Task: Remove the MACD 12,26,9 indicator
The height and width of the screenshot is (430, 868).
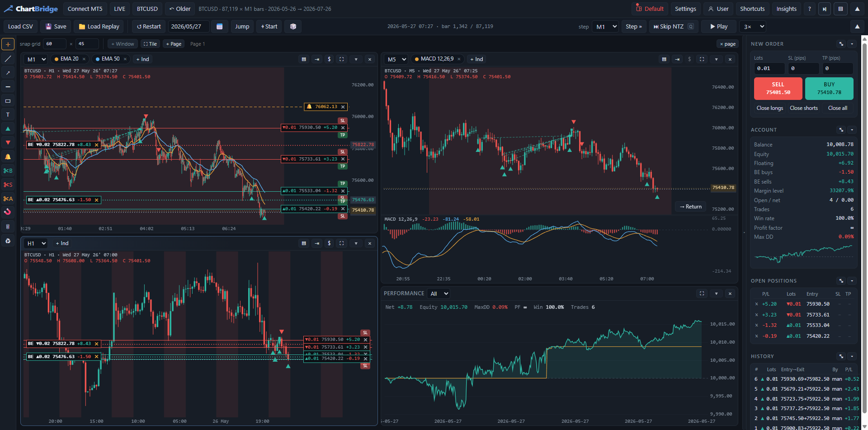Action: tap(459, 59)
